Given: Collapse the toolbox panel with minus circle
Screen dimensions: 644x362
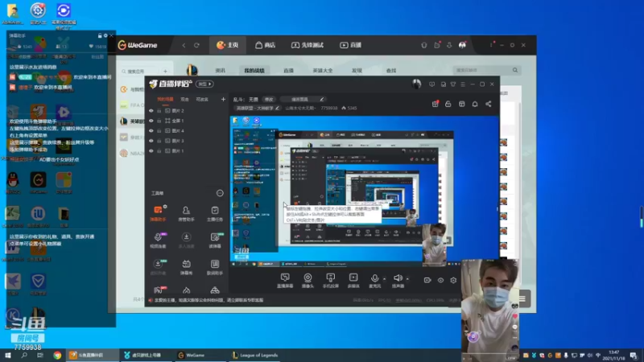Looking at the screenshot, I should pyautogui.click(x=220, y=193).
